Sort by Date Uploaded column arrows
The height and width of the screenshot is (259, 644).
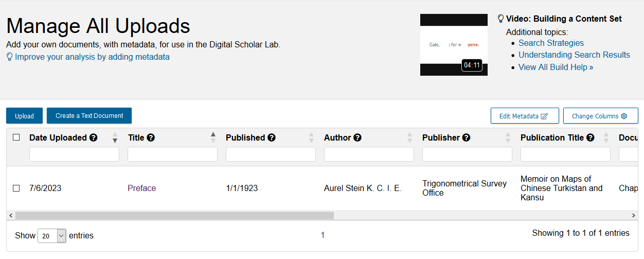pos(115,137)
